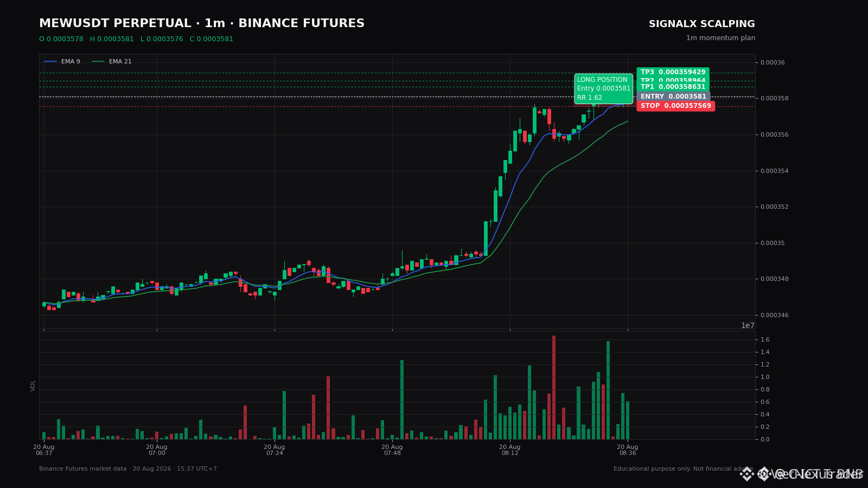Click the 0.00035 price axis label

(x=773, y=243)
